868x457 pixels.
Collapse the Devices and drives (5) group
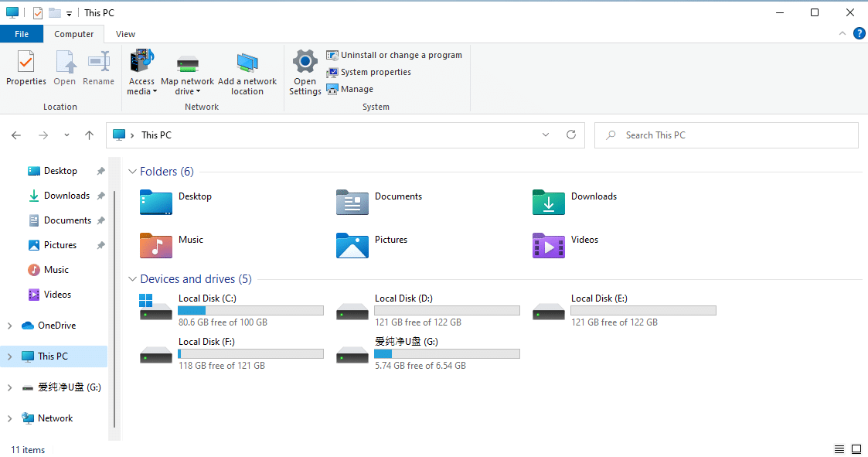tap(131, 279)
